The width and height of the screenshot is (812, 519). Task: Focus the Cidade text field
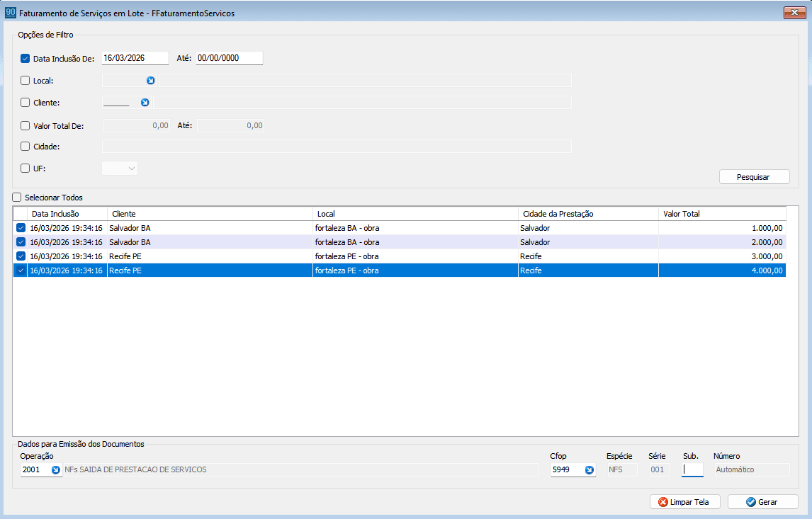coord(337,147)
